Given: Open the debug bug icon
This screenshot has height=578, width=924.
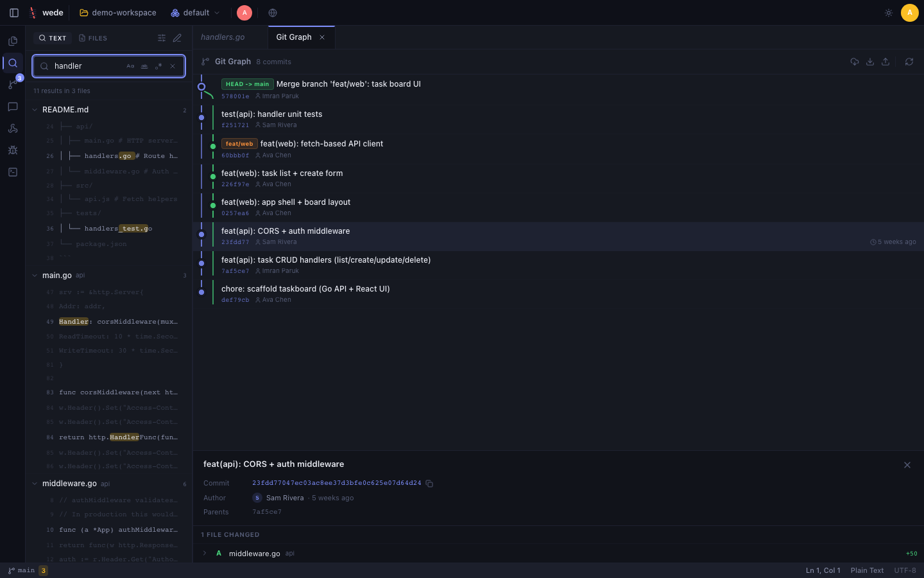Looking at the screenshot, I should [x=13, y=150].
